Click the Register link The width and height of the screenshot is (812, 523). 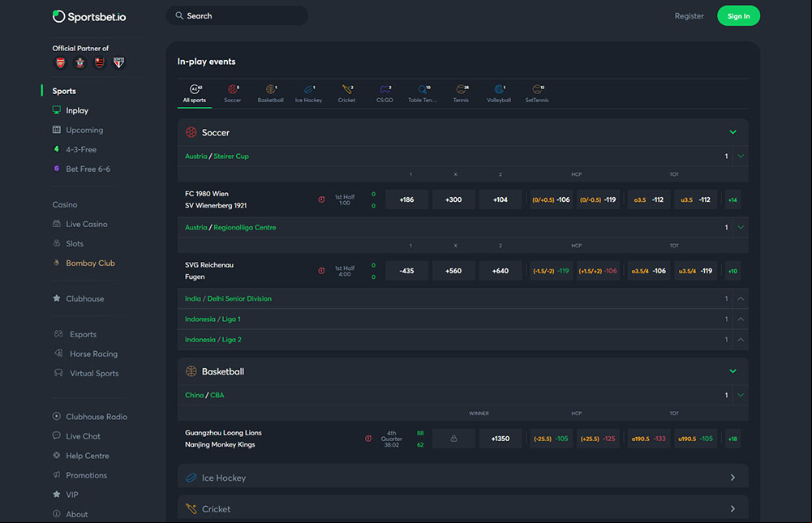point(689,16)
